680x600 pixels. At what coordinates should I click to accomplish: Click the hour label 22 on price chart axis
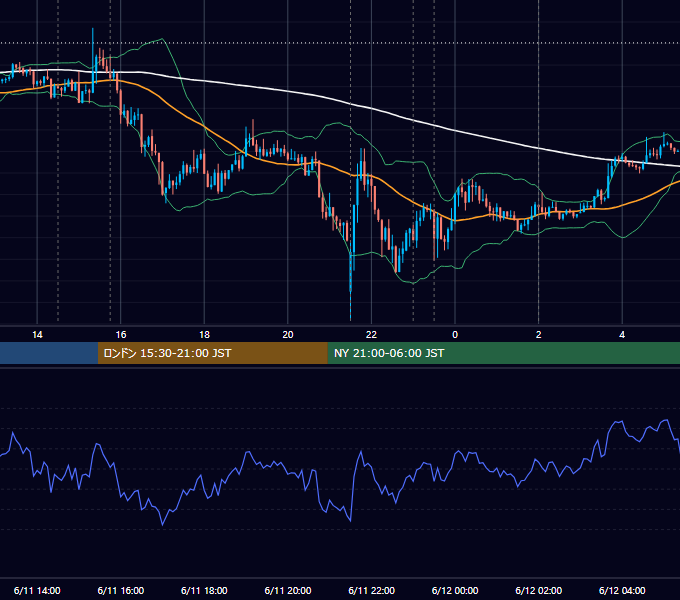(371, 335)
